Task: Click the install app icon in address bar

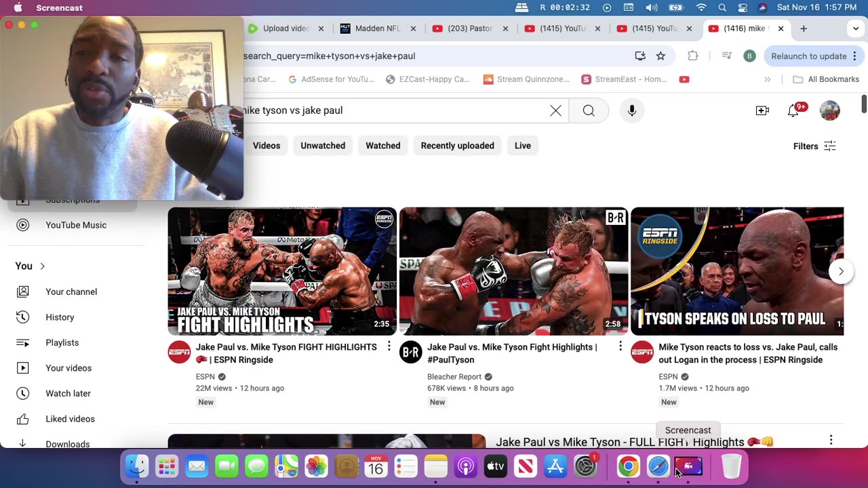Action: [x=640, y=56]
